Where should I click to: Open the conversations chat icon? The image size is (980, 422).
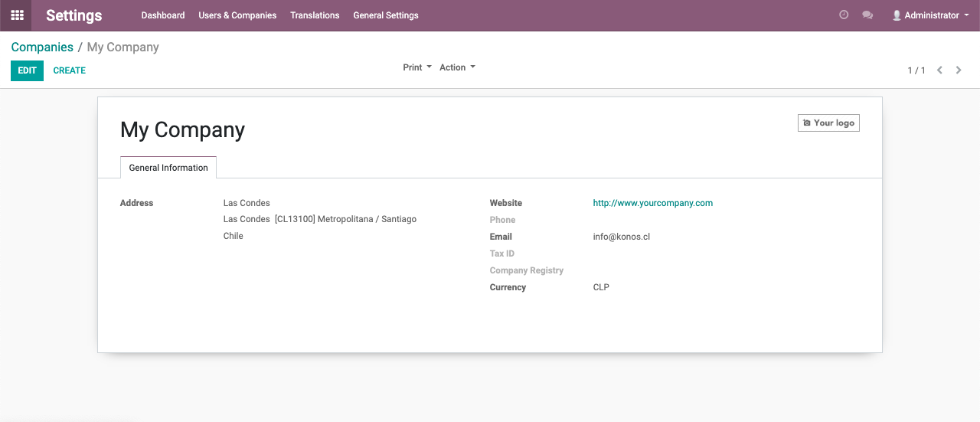867,15
